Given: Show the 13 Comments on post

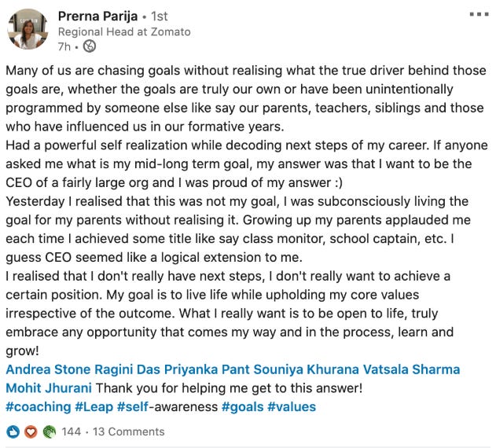Looking at the screenshot, I should 129,431.
